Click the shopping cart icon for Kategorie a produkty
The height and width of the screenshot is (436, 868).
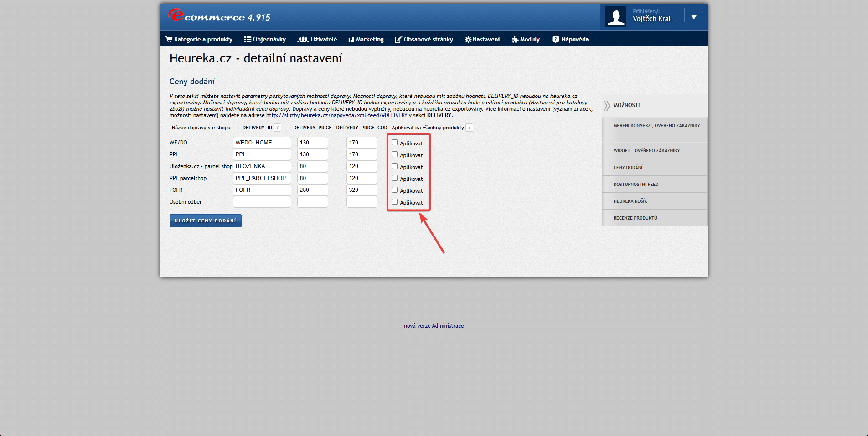pyautogui.click(x=169, y=40)
